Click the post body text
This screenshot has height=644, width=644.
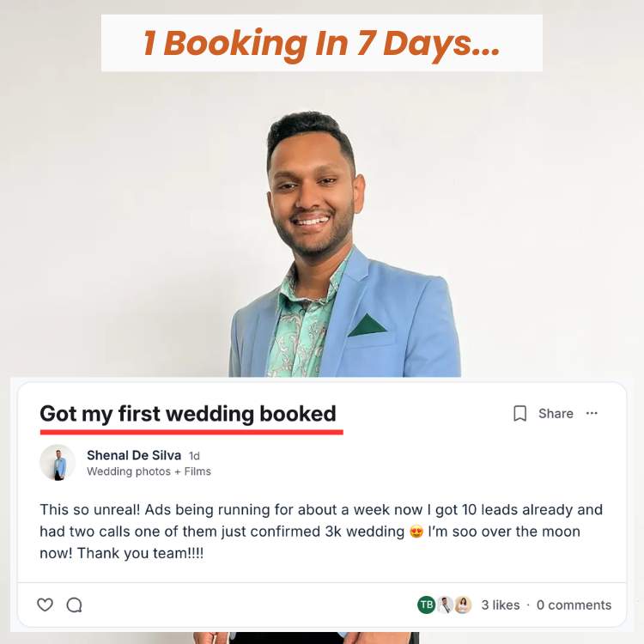321,531
